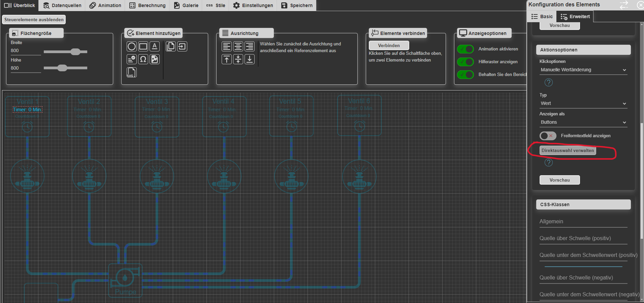Open help icon below Direktauswahl verwalten
The height and width of the screenshot is (303, 644).
pos(549,162)
